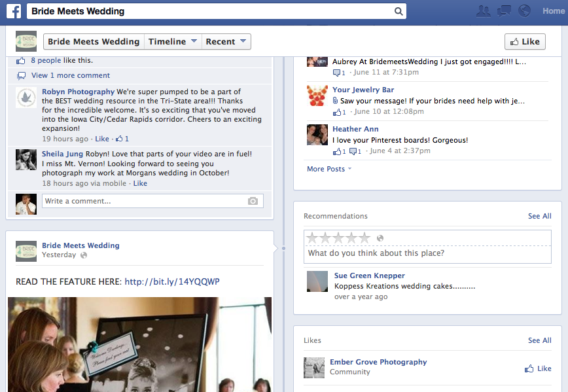
Task: Open the post photo of women at display
Action: click(140, 344)
